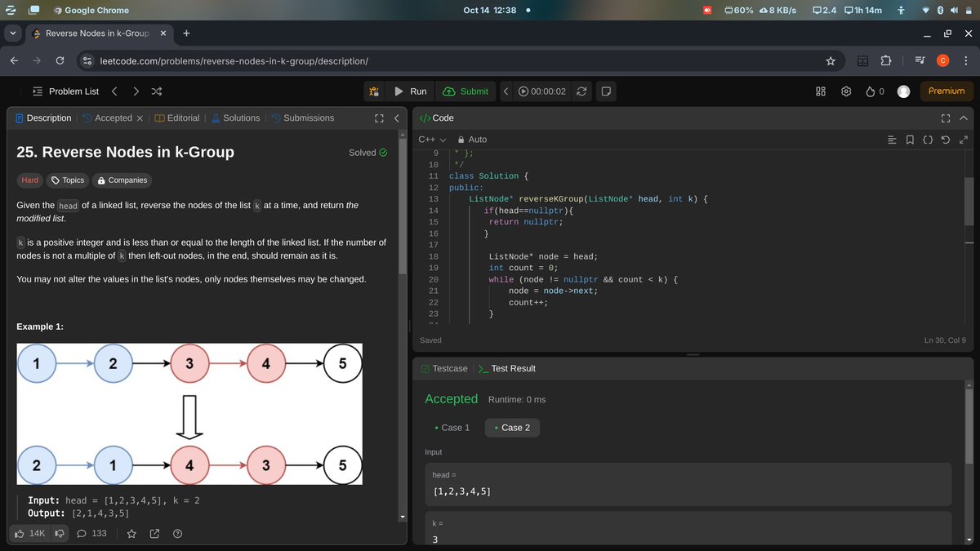Click the head input value [1,2,3,4,5]

[461, 491]
